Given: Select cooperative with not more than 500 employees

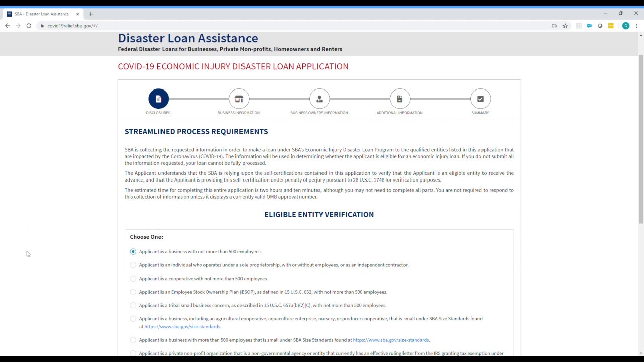Looking at the screenshot, I should coord(133,279).
